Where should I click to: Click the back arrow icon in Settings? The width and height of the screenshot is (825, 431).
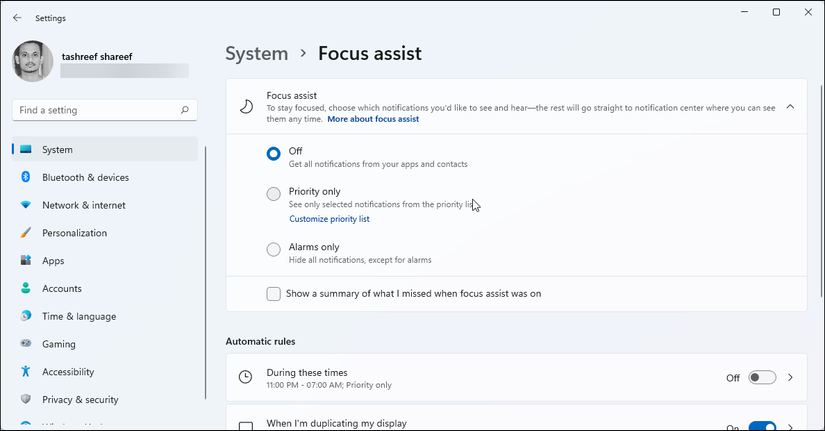[17, 18]
